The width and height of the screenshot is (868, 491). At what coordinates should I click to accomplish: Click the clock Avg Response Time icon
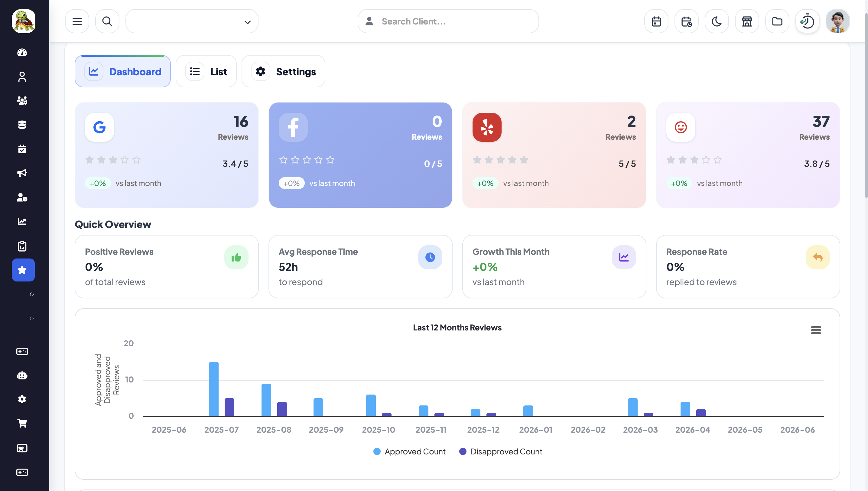click(x=430, y=257)
